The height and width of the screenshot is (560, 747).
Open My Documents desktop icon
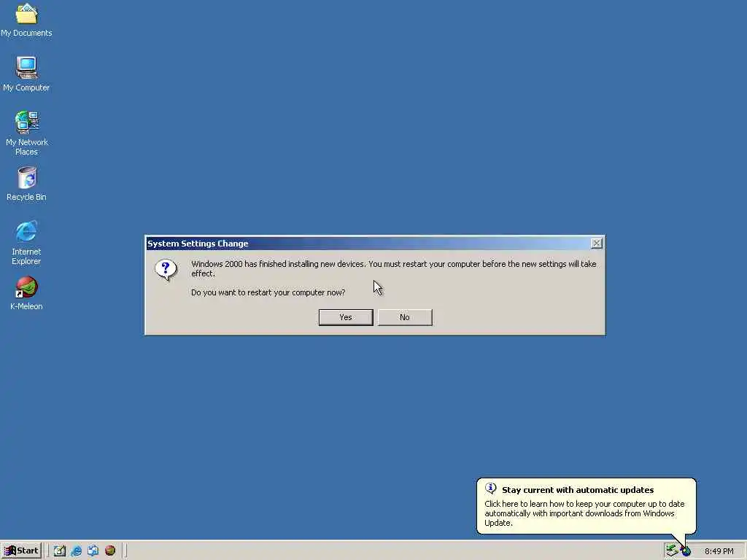27,20
